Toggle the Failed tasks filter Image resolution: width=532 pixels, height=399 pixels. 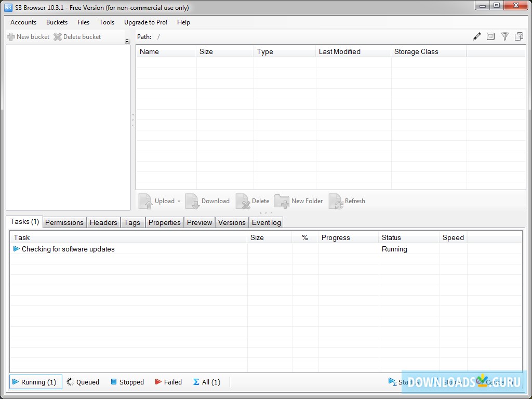168,382
